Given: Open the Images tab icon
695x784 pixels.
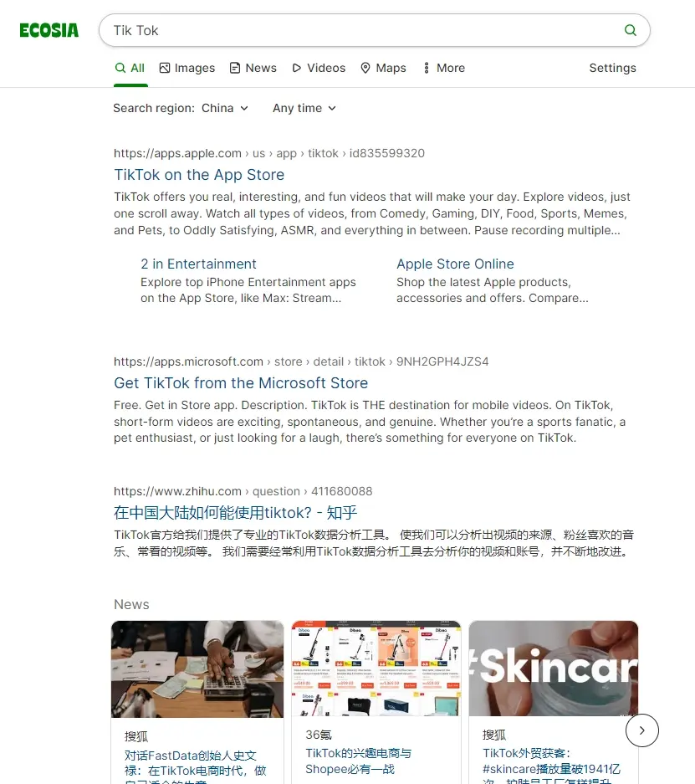Looking at the screenshot, I should point(165,68).
